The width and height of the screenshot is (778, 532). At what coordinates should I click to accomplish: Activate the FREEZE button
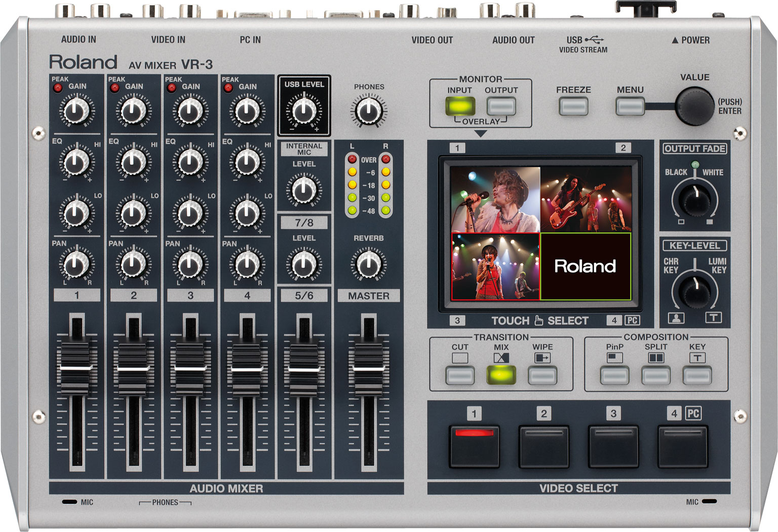click(x=573, y=107)
